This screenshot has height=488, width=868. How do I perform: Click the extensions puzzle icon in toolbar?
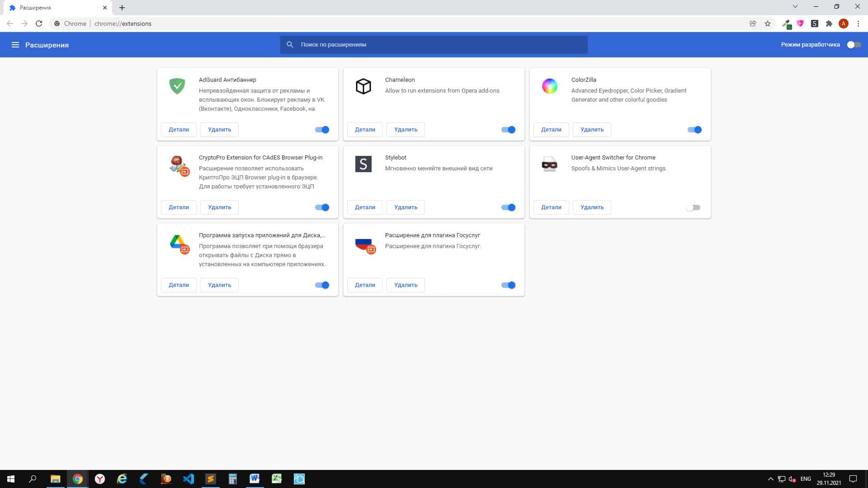click(829, 23)
